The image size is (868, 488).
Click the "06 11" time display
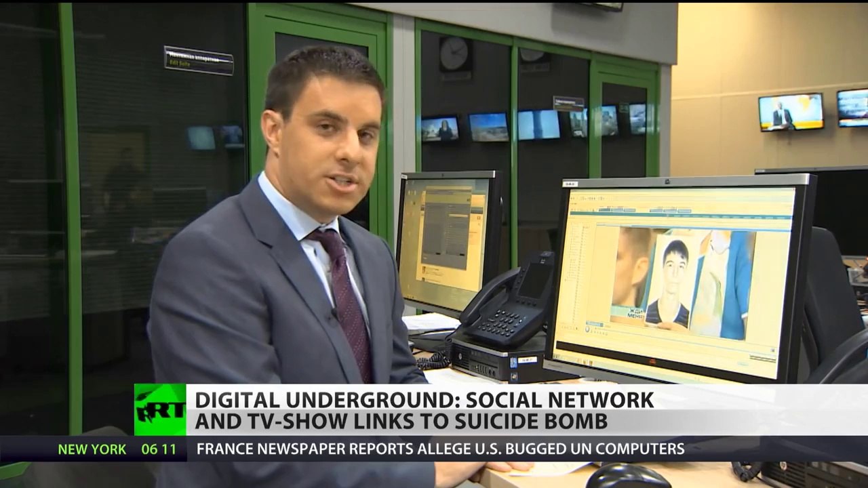(x=159, y=449)
